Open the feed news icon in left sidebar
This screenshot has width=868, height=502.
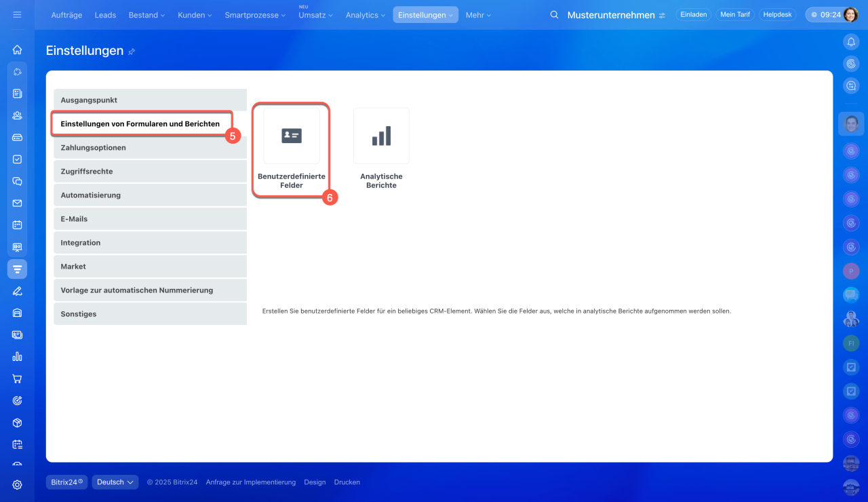tap(17, 94)
